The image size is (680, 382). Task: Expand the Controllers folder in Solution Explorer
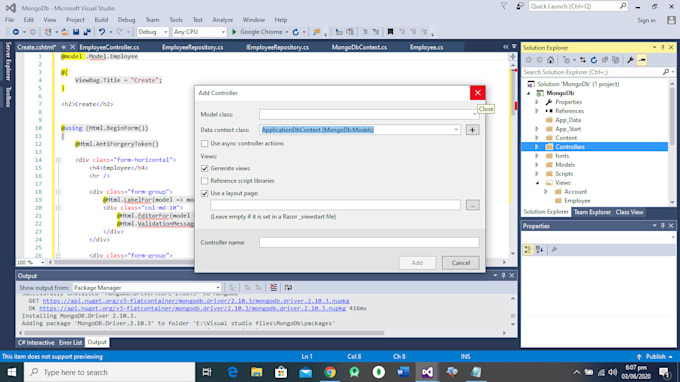[537, 147]
